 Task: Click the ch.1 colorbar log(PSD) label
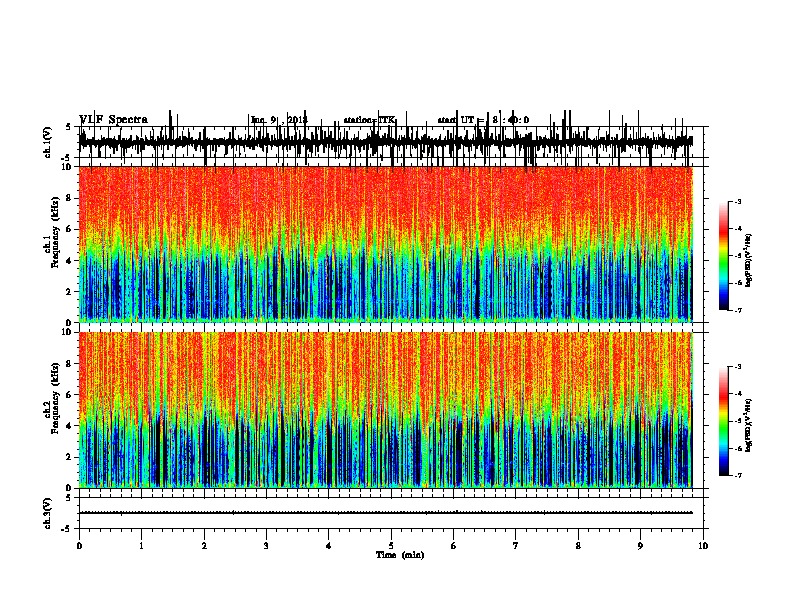click(749, 261)
